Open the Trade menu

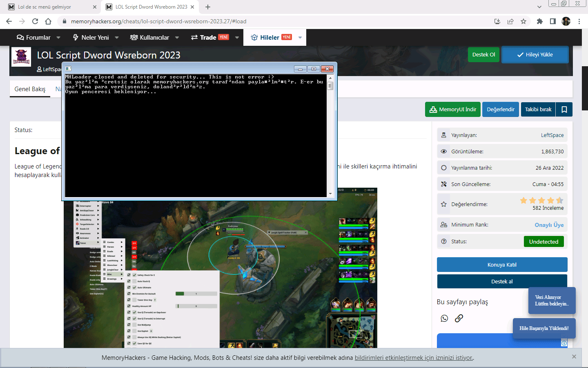pos(209,38)
